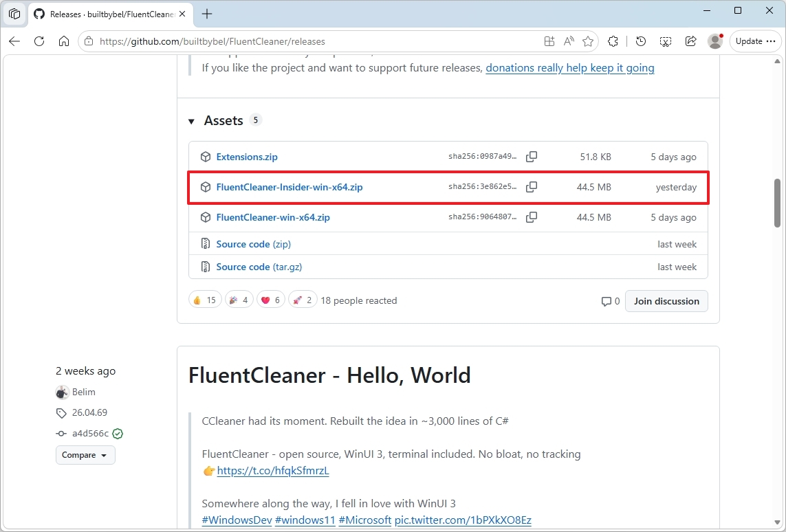Screen dimensions: 786x532
Task: Share this page icon
Action: coord(690,41)
